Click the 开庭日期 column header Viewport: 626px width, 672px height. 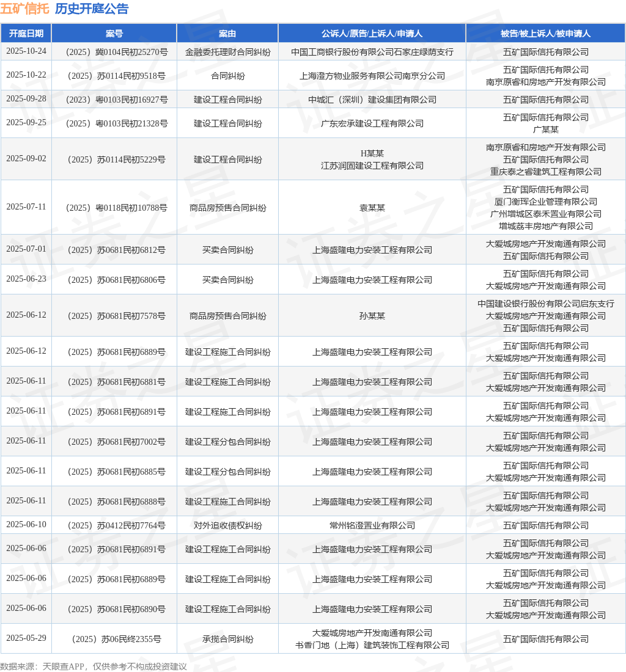pyautogui.click(x=26, y=34)
